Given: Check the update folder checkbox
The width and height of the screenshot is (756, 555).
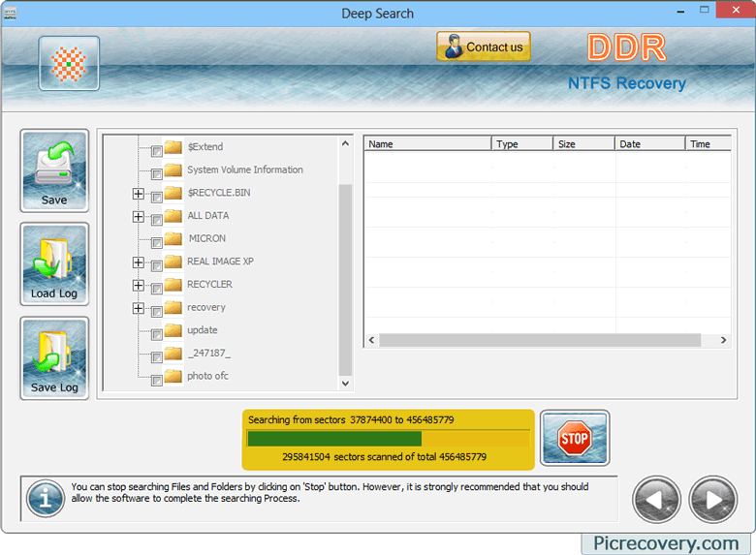Looking at the screenshot, I should 156,334.
